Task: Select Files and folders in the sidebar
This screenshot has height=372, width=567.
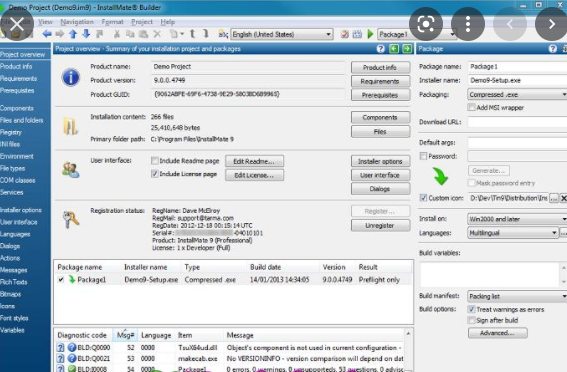Action: (22, 120)
